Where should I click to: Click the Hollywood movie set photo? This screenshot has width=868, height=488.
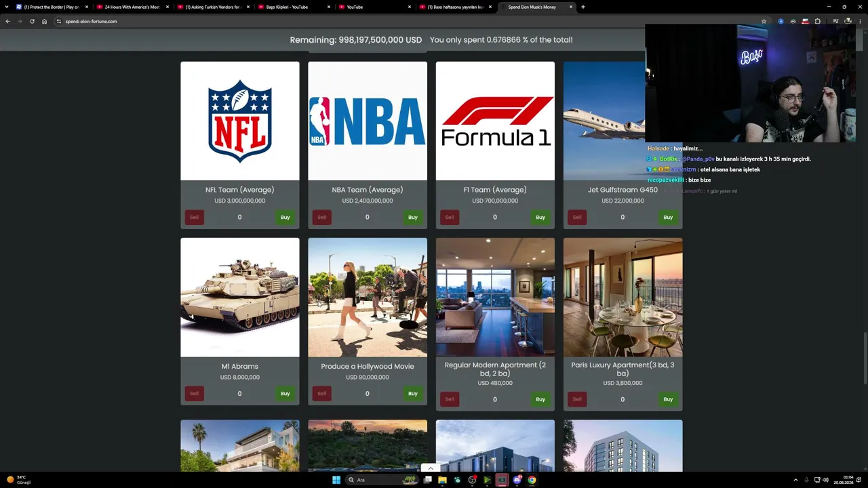[x=368, y=298]
